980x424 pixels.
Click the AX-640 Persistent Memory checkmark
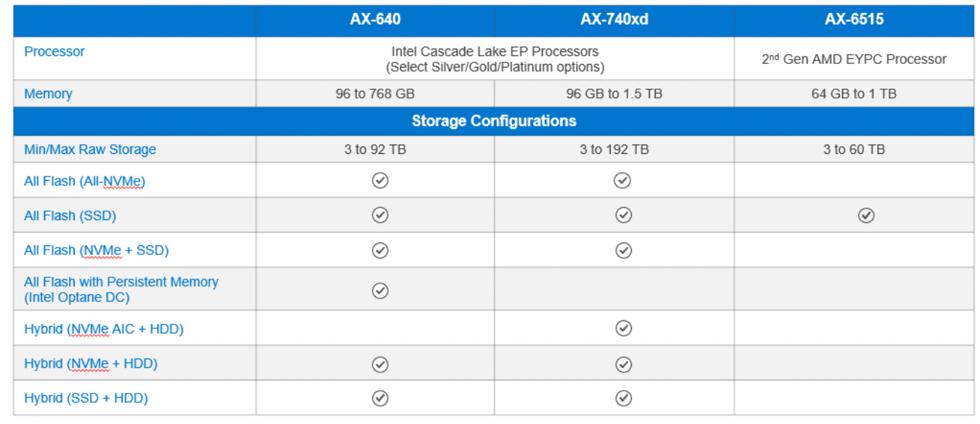click(x=380, y=290)
